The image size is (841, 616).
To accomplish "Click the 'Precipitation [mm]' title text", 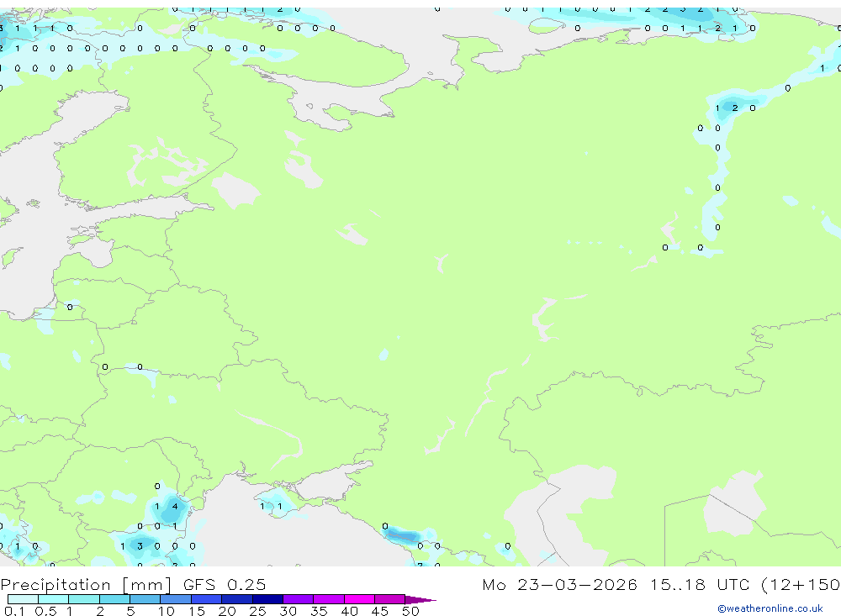I will [86, 585].
